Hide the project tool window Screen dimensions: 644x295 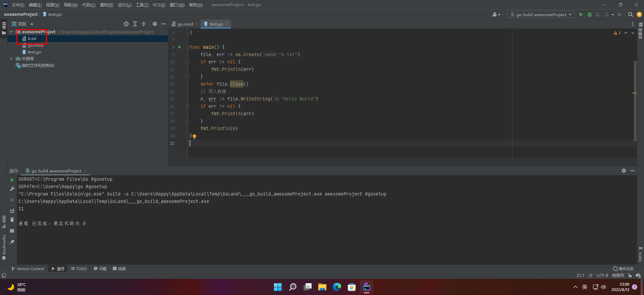(x=164, y=24)
